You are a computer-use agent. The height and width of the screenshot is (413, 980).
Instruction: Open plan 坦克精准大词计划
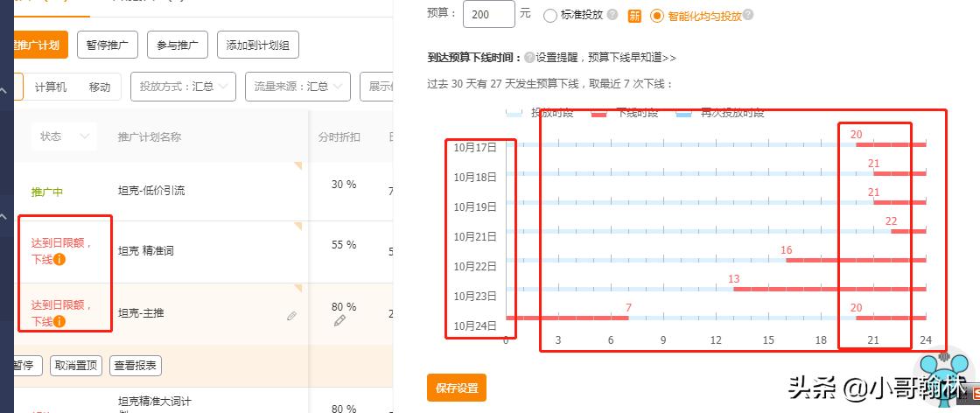pos(154,405)
